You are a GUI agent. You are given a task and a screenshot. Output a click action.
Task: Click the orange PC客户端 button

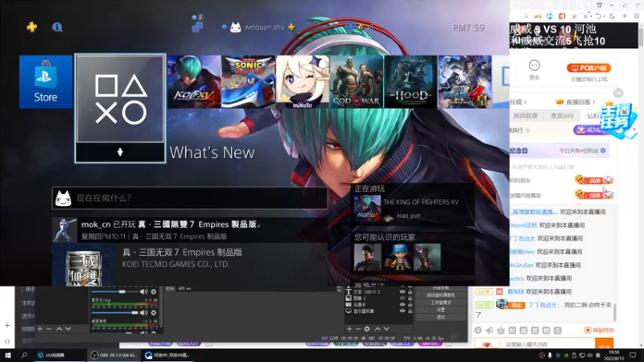click(x=588, y=68)
